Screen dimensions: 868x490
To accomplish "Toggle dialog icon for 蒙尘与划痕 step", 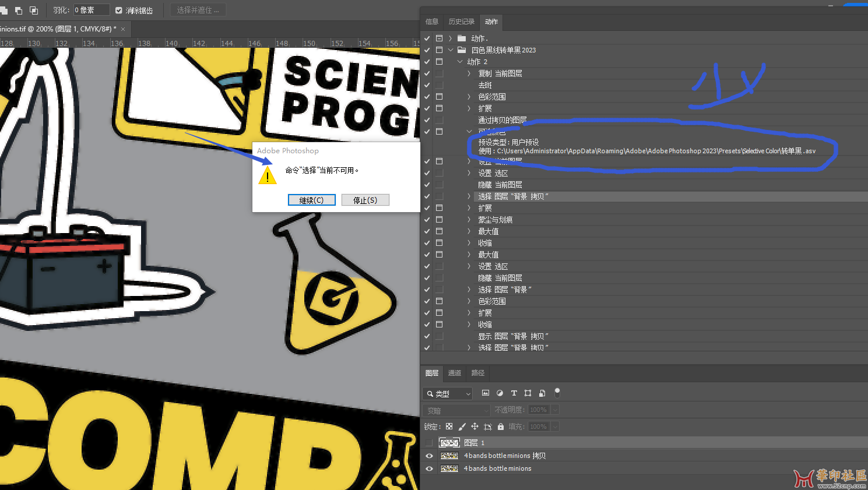I will coord(439,220).
